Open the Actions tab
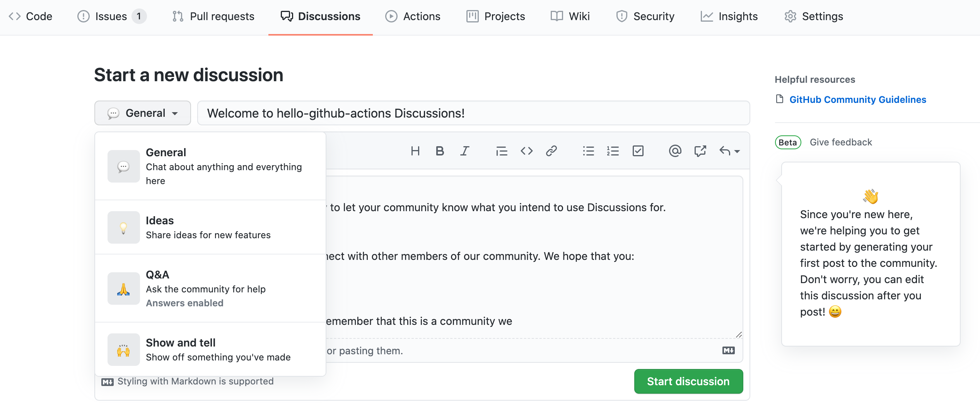This screenshot has width=980, height=403. pyautogui.click(x=413, y=16)
